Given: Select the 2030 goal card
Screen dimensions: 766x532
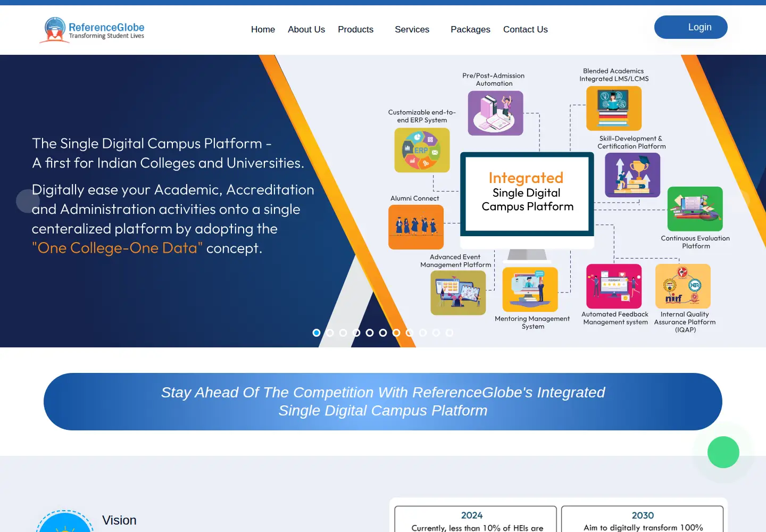Looking at the screenshot, I should pyautogui.click(x=643, y=519).
